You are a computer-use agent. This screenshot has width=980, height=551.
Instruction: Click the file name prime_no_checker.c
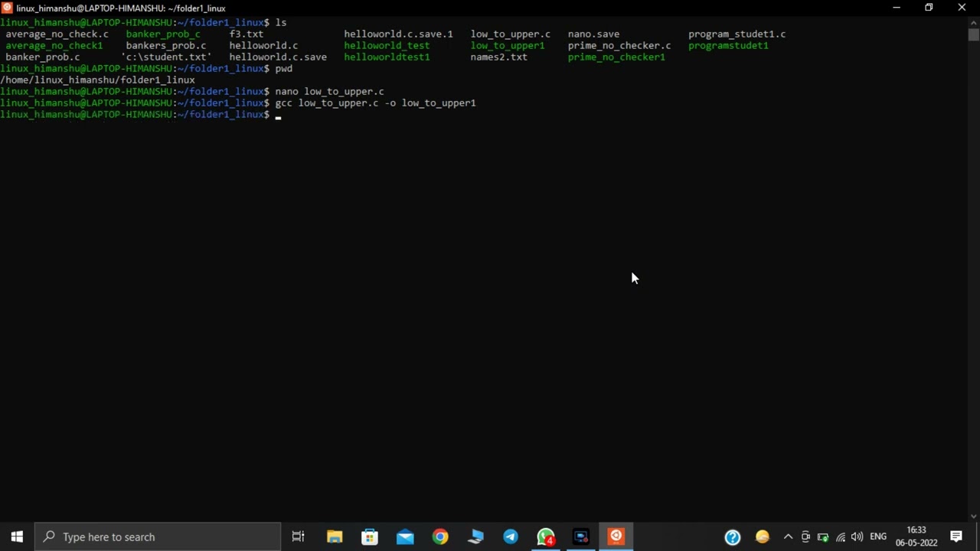(x=619, y=45)
